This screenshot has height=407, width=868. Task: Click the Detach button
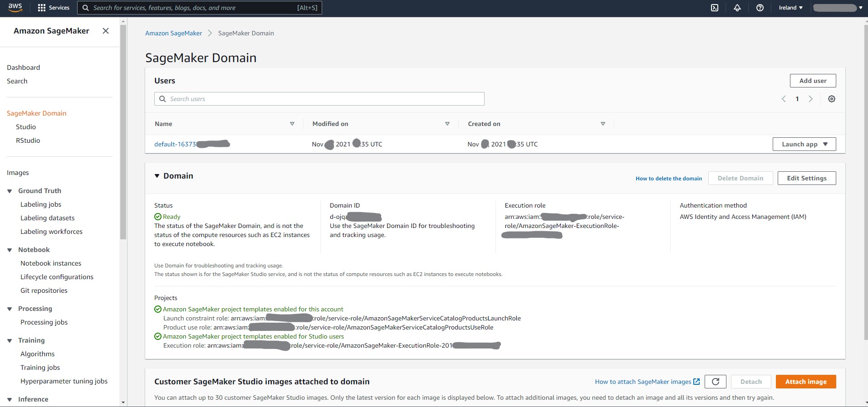[x=751, y=382]
